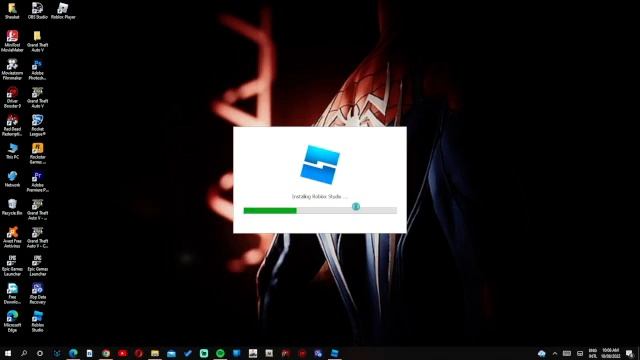Open the Windows Start menu
Image resolution: width=640 pixels, height=360 pixels.
point(8,353)
